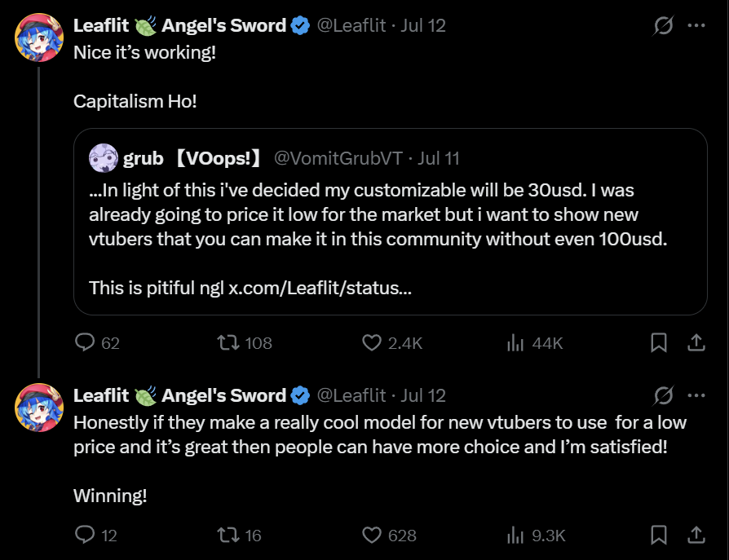
Task: Open the x.com/Leaflit/status link
Action: coord(320,288)
